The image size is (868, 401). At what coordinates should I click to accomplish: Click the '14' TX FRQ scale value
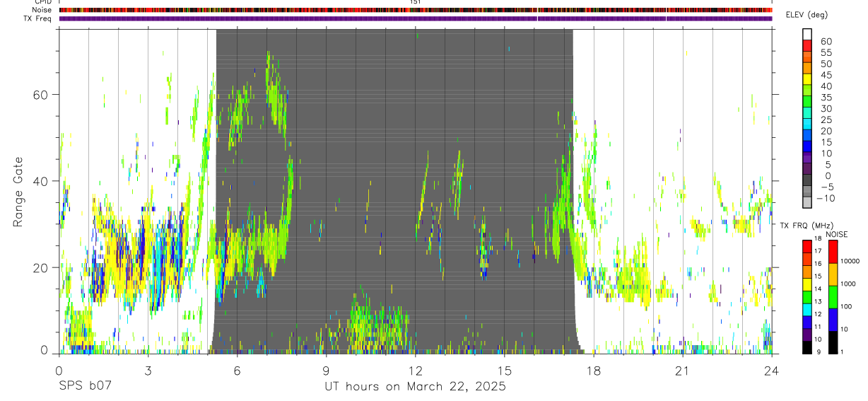click(x=819, y=289)
